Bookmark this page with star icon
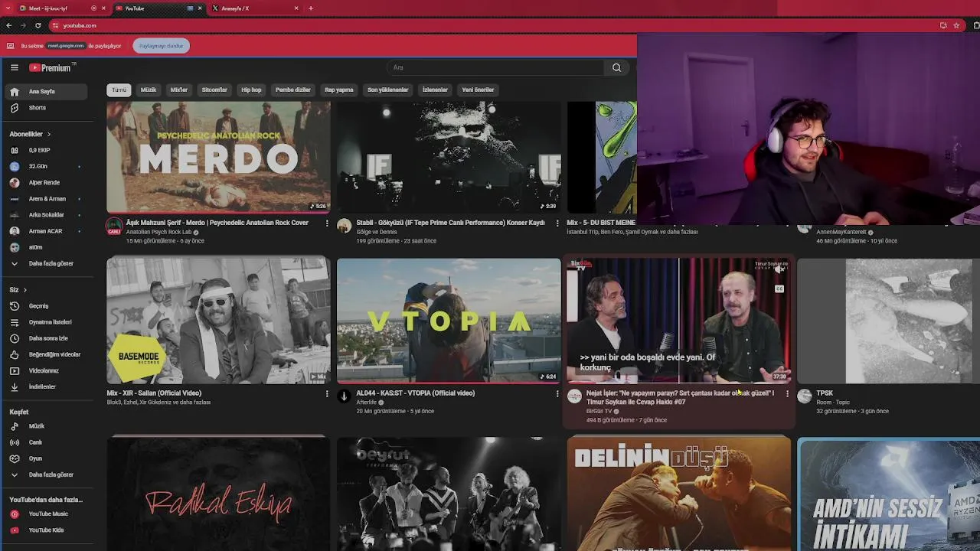 coord(956,25)
